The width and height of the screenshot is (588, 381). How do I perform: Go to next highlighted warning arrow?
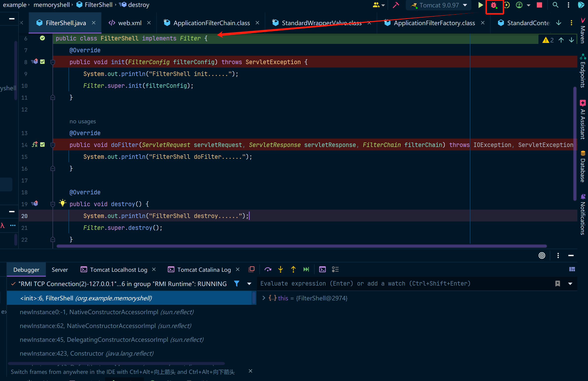pyautogui.click(x=571, y=40)
